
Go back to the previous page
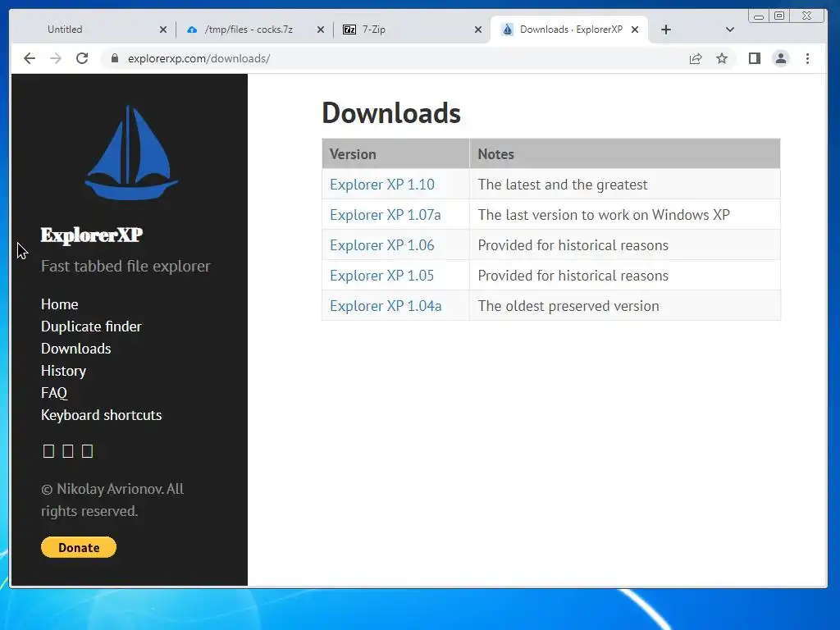[x=30, y=58]
